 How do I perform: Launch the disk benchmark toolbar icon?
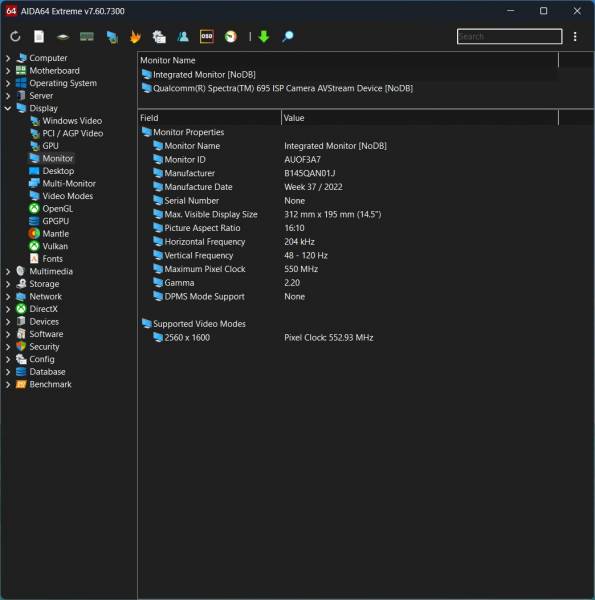[x=63, y=37]
